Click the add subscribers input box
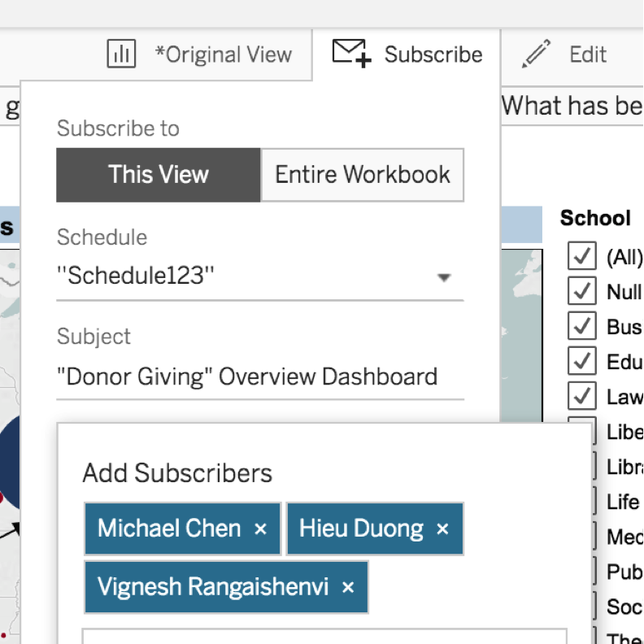 [x=324, y=636]
